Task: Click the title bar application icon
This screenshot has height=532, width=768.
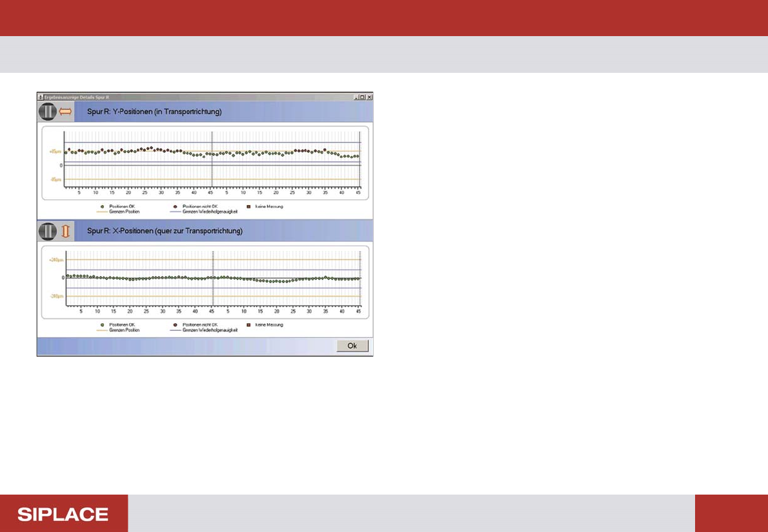Action: coord(41,97)
